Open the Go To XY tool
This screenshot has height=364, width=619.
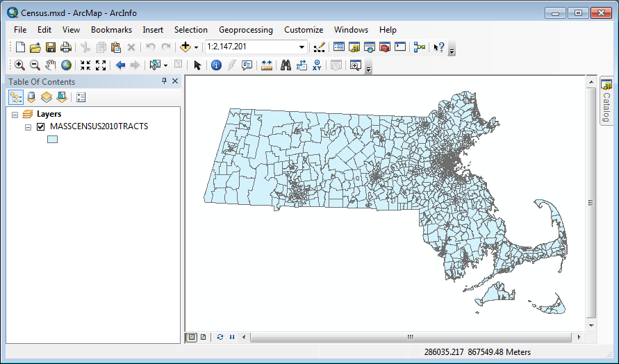pos(317,65)
